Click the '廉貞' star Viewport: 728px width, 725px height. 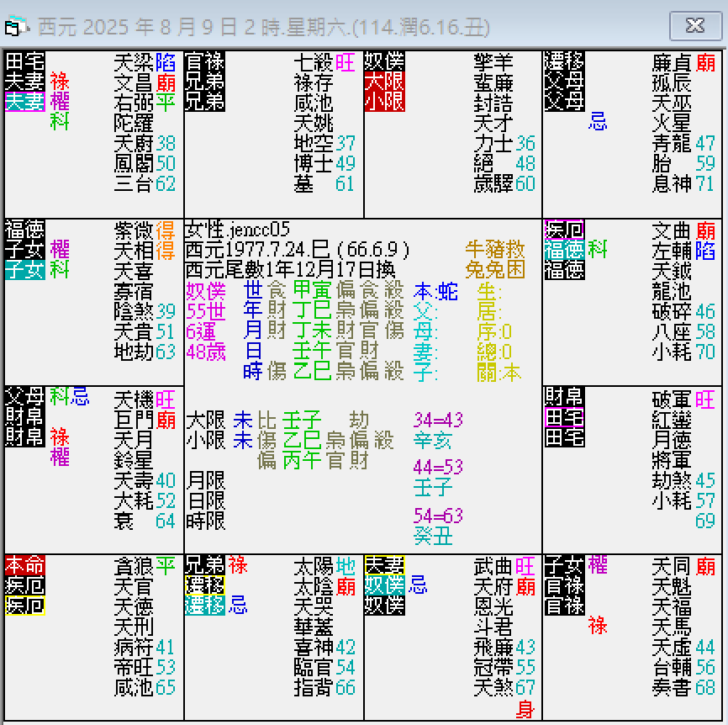pos(672,63)
